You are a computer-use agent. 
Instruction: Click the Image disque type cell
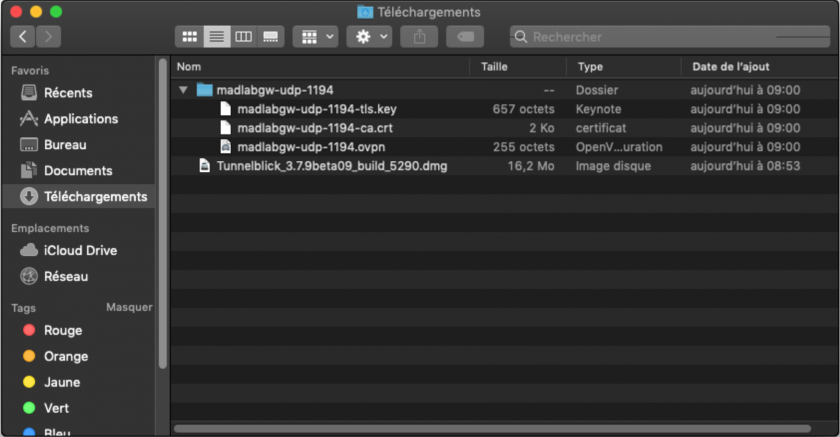point(613,166)
